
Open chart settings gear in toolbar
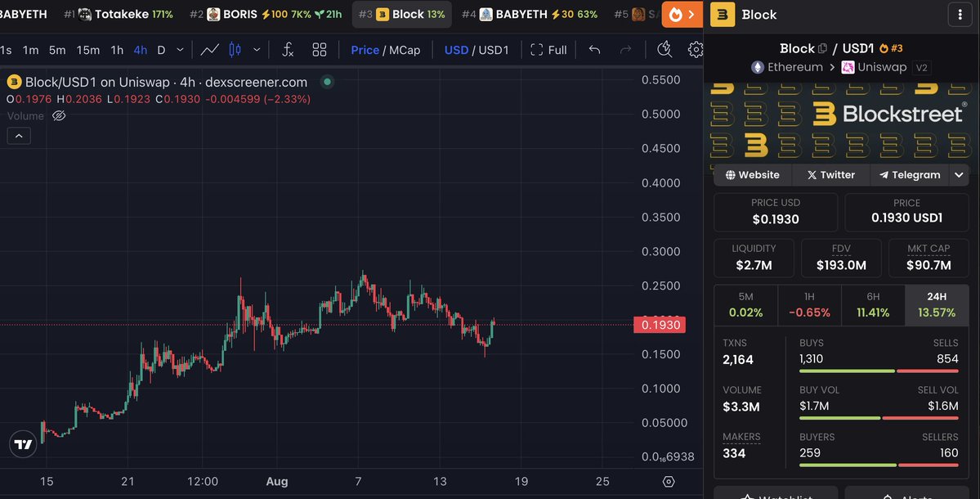tap(695, 49)
